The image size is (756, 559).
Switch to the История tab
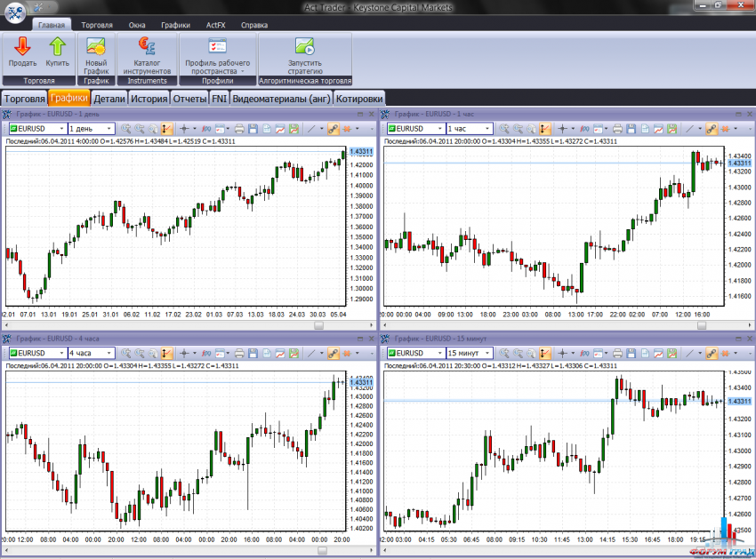pyautogui.click(x=149, y=99)
